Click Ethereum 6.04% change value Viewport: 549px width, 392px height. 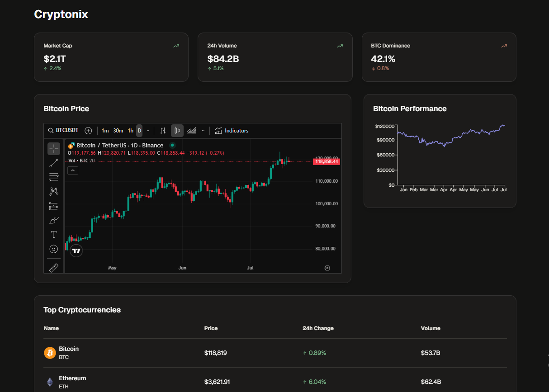tap(314, 382)
